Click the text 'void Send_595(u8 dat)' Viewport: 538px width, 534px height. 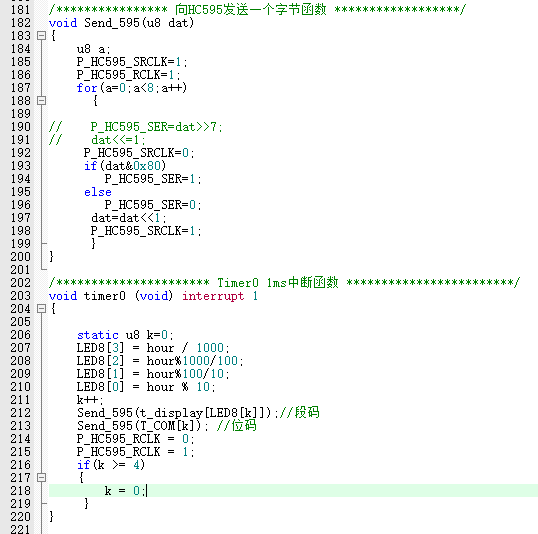(121, 23)
